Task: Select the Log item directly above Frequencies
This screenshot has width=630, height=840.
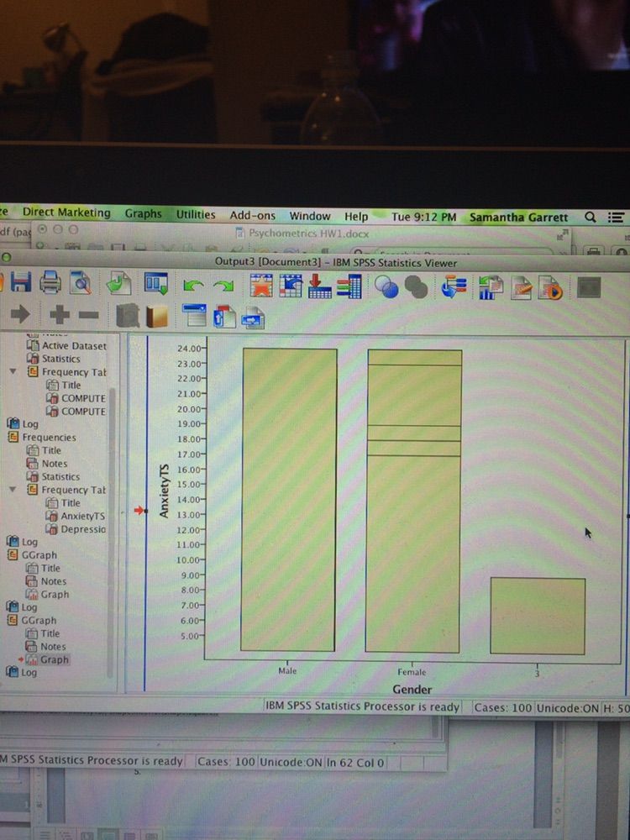Action: point(23,423)
